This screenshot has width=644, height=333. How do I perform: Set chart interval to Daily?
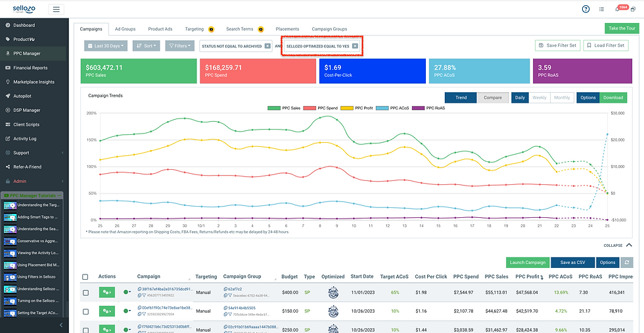(520, 97)
